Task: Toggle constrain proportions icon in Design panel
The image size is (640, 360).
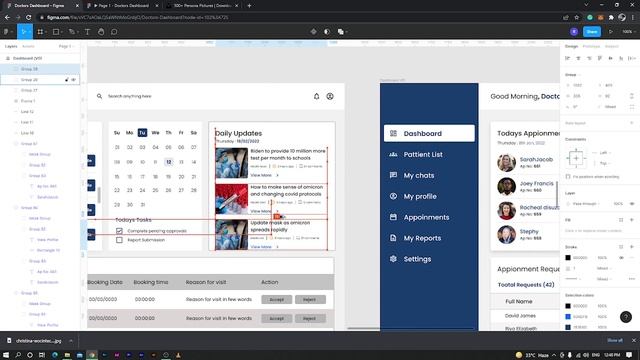Action: [631, 96]
